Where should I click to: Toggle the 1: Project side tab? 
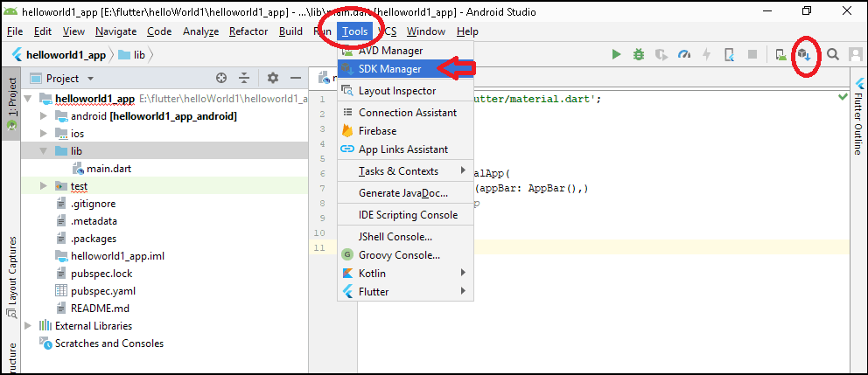pyautogui.click(x=11, y=103)
